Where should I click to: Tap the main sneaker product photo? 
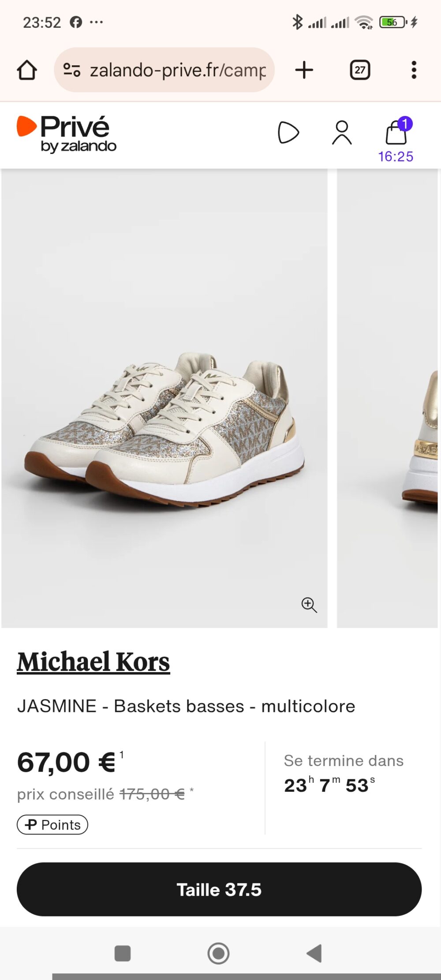pyautogui.click(x=164, y=398)
